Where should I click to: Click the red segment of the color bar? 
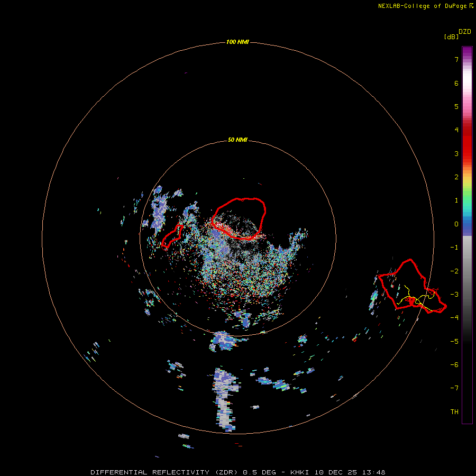467,143
